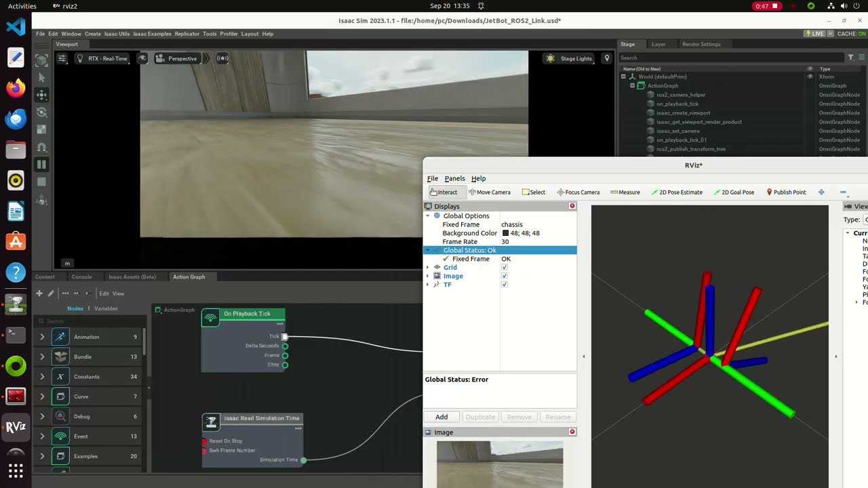Open Firefox from the dock
The image size is (868, 488).
[x=16, y=87]
